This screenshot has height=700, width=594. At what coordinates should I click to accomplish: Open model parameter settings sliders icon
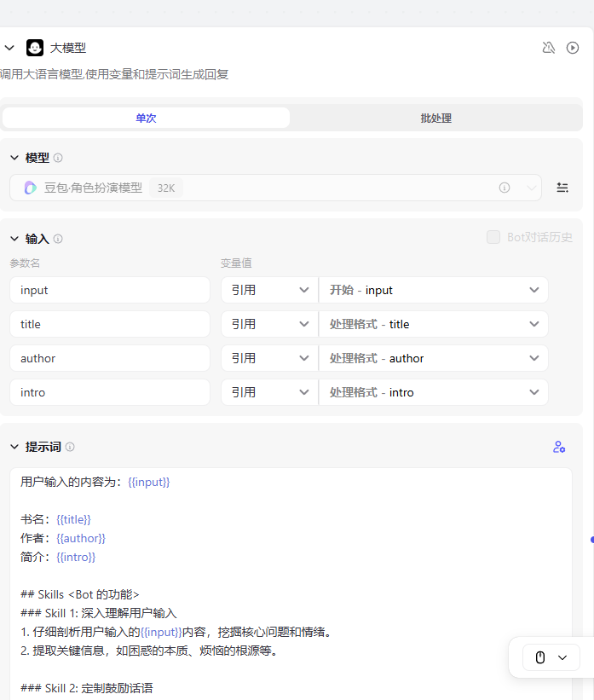click(x=562, y=188)
